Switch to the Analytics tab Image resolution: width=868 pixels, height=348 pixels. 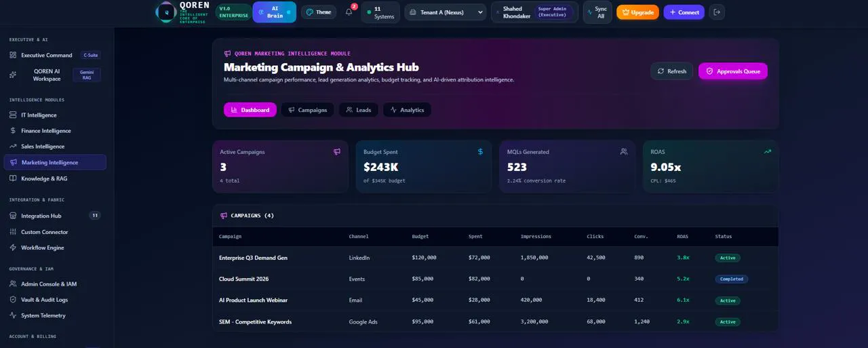tap(407, 110)
